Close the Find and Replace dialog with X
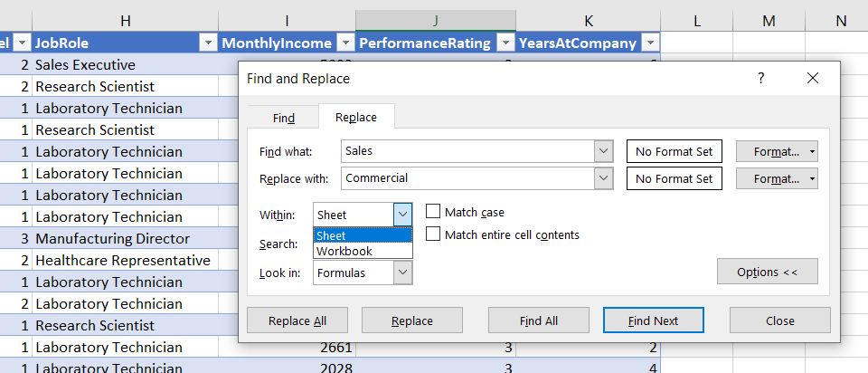The width and height of the screenshot is (868, 373). (x=812, y=79)
